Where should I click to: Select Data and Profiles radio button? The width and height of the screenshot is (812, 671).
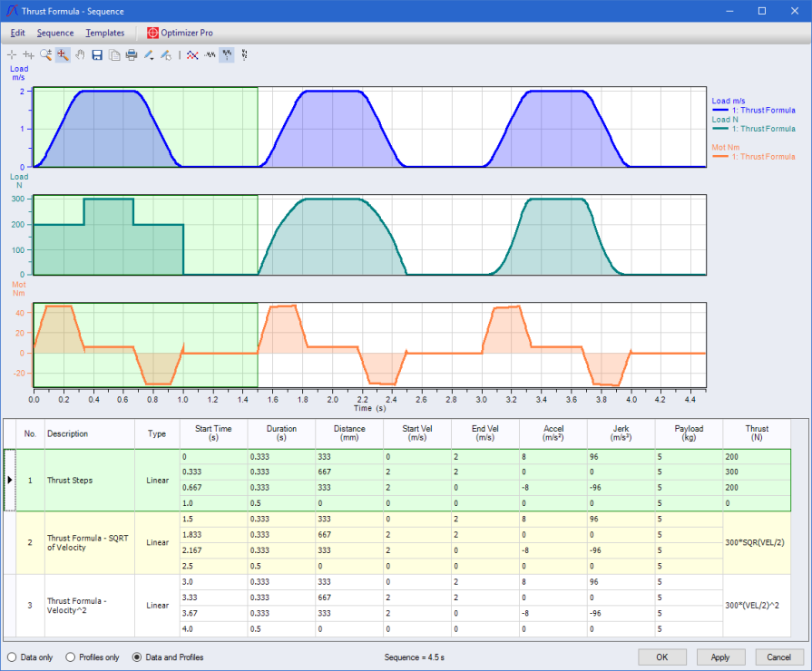point(138,657)
